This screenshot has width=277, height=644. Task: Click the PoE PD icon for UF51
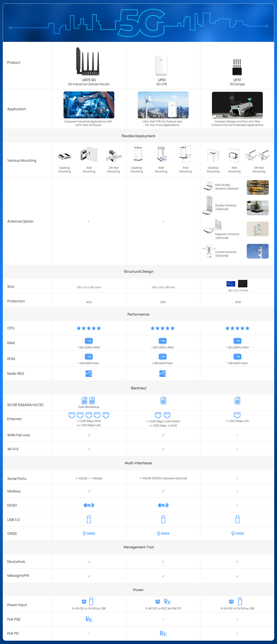click(163, 633)
